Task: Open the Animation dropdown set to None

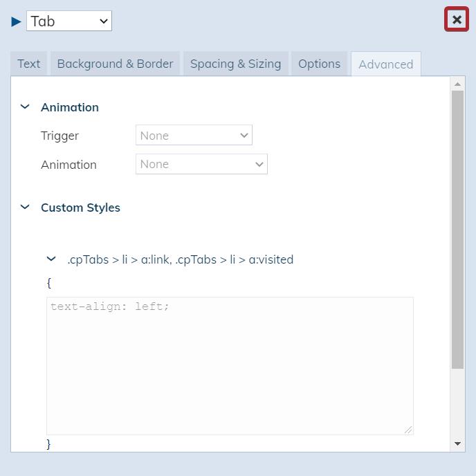Action: click(x=201, y=164)
